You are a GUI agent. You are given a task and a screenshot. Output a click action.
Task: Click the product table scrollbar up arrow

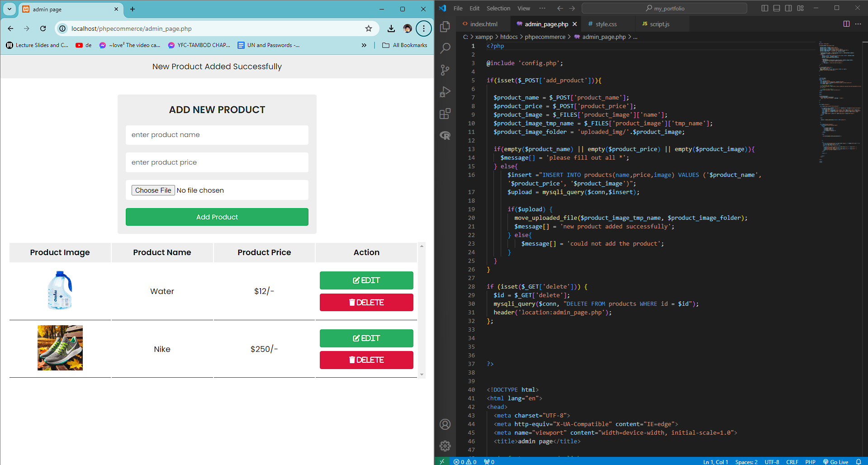(422, 247)
